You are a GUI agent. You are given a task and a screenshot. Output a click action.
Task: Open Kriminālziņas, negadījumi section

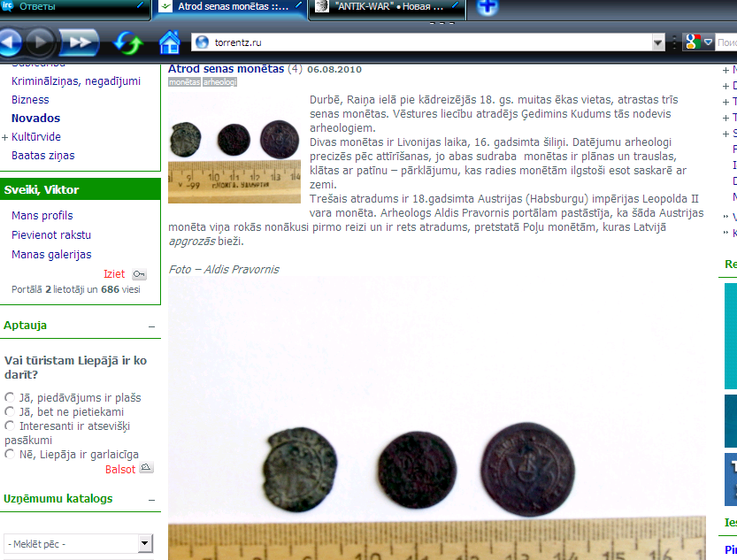[x=76, y=81]
